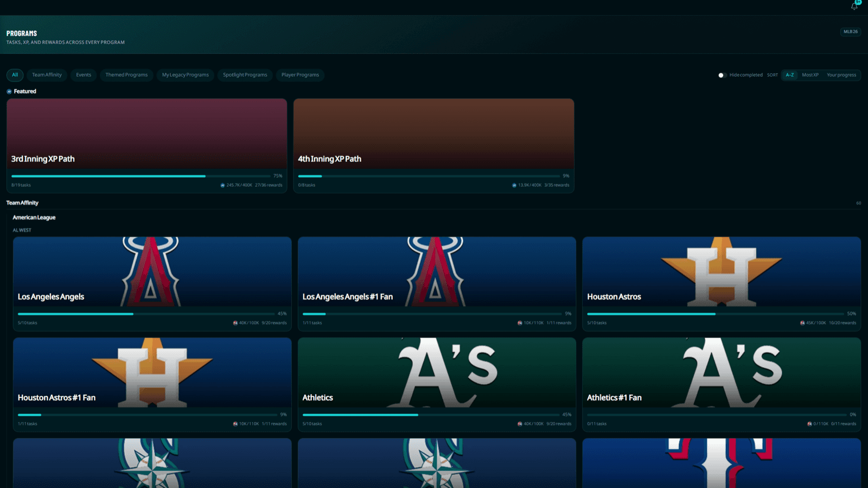Click XP icon on 4th Inning XP Path

[514, 185]
